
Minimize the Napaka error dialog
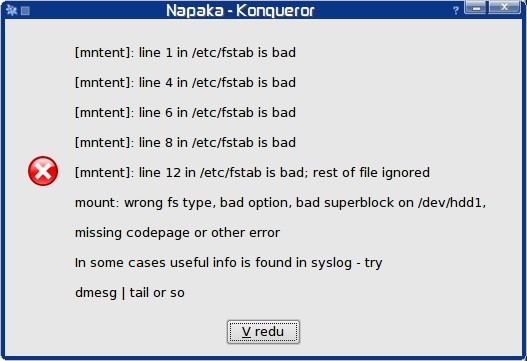point(475,7)
